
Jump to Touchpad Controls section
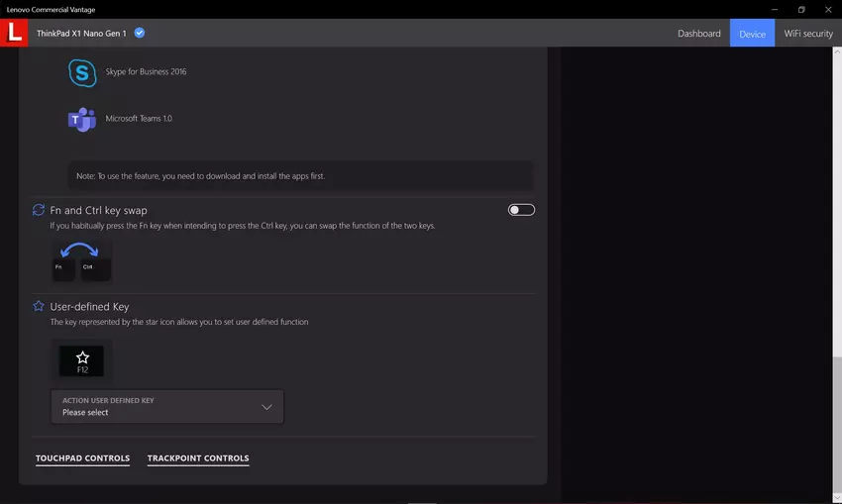pos(82,458)
